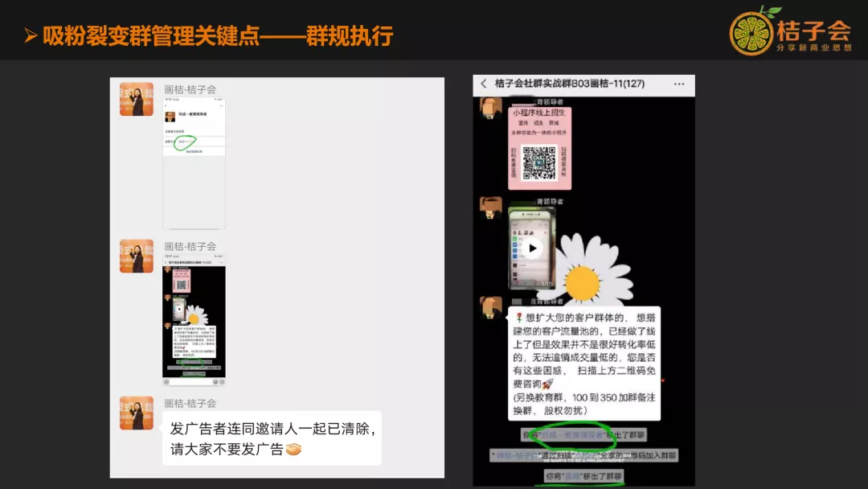868x489 pixels.
Task: Click the sender avatar beside the long text message
Action: (x=490, y=307)
